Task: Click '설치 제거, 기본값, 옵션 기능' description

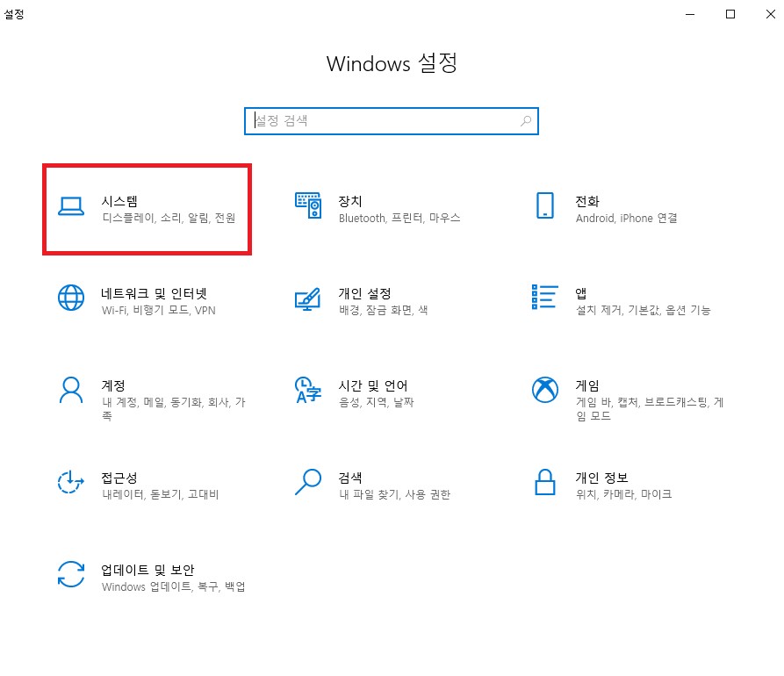Action: [x=643, y=310]
